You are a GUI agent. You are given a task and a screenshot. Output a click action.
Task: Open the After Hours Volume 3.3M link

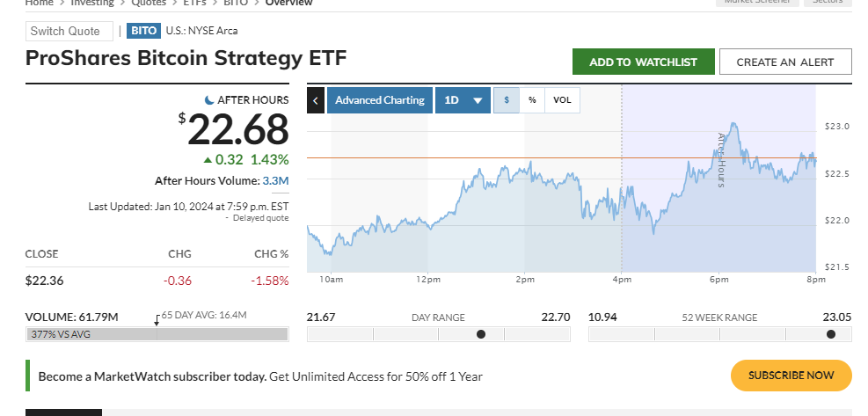coord(275,181)
